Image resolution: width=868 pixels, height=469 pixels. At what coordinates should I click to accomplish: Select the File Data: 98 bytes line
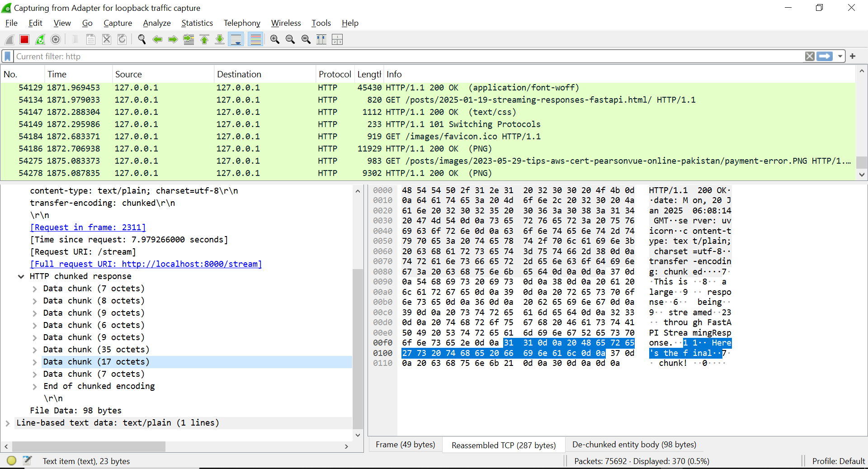[x=76, y=411]
